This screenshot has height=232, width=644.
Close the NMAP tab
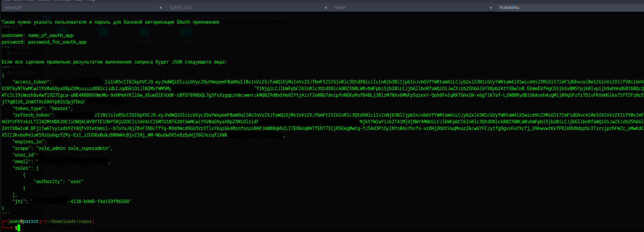point(491,8)
